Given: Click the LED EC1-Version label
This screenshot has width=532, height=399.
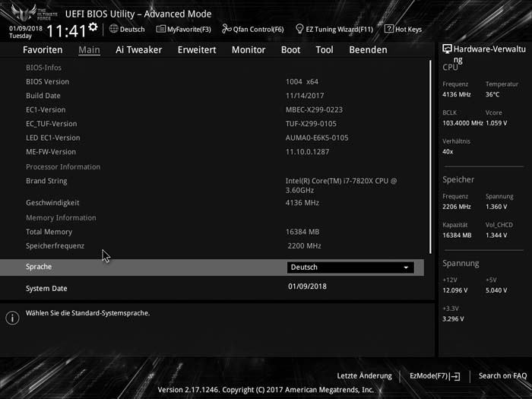Looking at the screenshot, I should [53, 138].
